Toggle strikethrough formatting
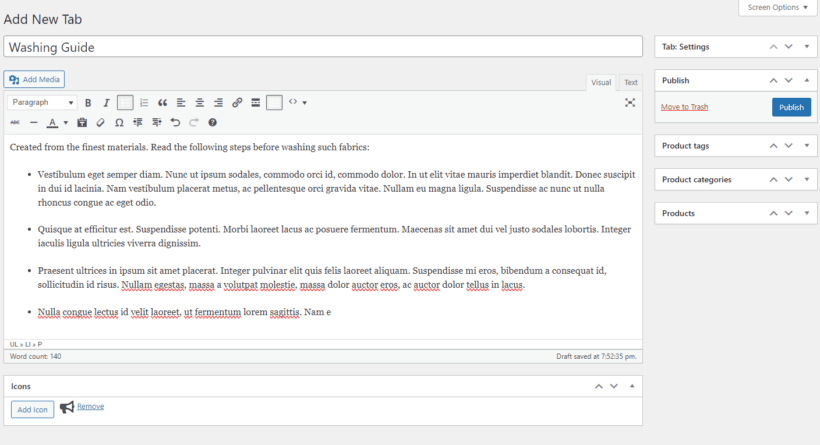Screen dimensions: 820x445 point(15,123)
